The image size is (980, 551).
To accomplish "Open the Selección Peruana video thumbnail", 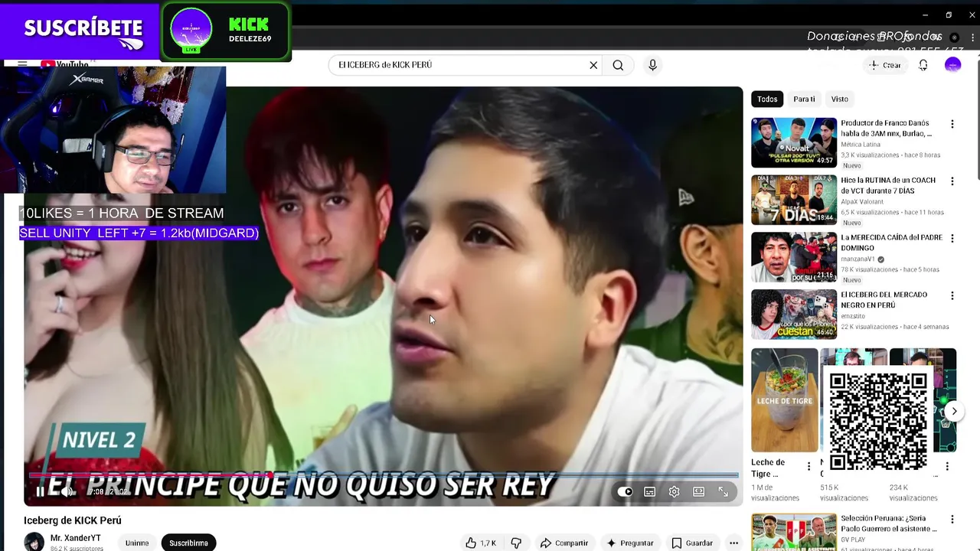I will click(794, 533).
